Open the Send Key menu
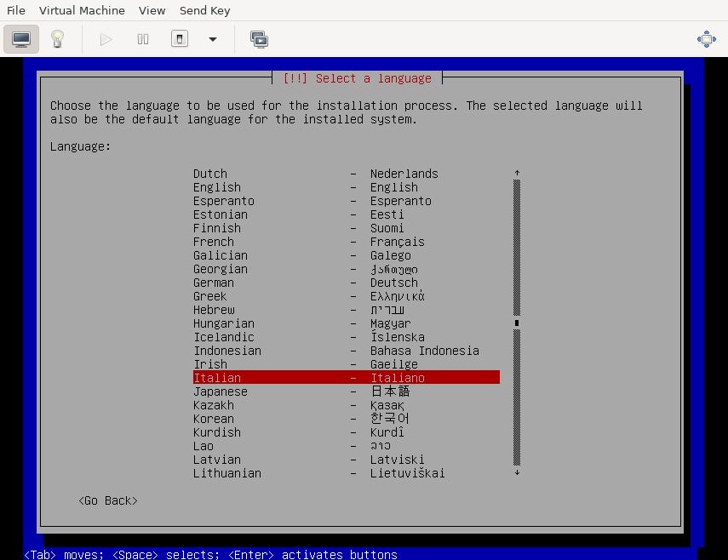This screenshot has height=560, width=728. (x=204, y=10)
